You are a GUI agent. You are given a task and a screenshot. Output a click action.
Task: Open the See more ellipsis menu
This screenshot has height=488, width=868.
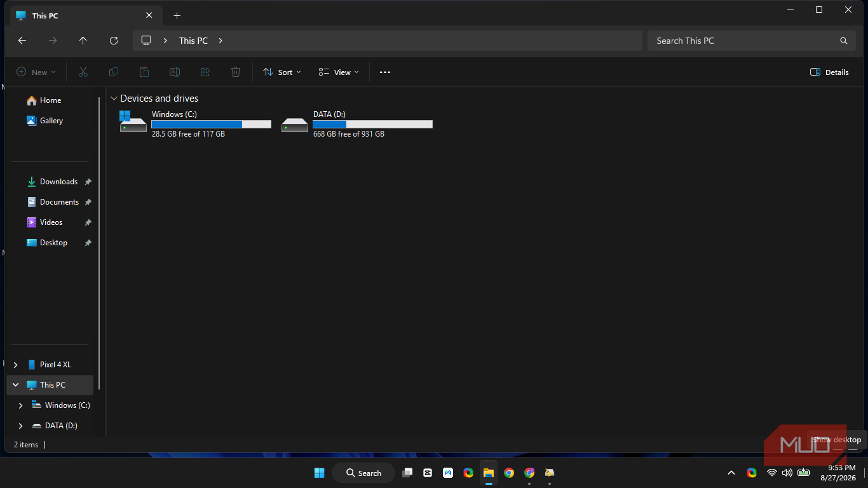tap(385, 72)
